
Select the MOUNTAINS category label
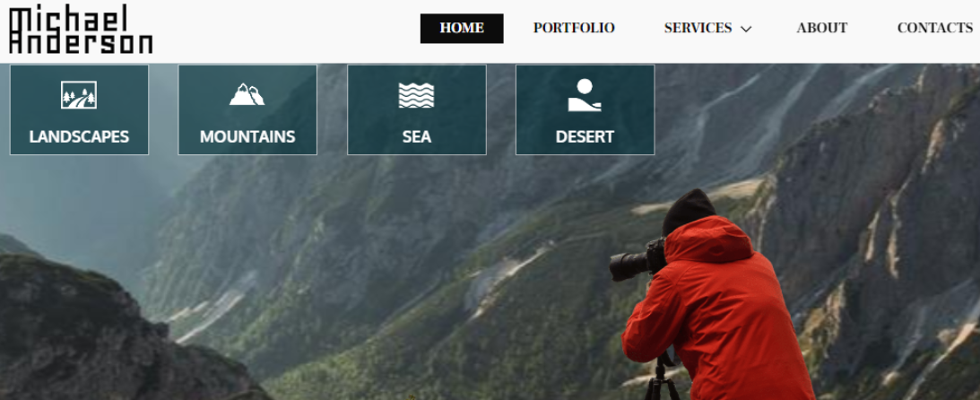coord(247,137)
